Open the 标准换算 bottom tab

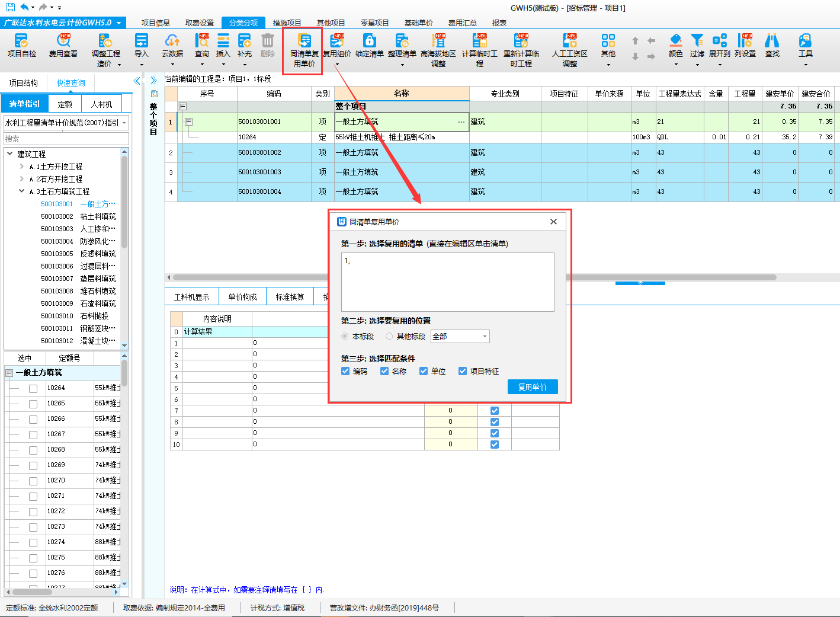pyautogui.click(x=290, y=297)
